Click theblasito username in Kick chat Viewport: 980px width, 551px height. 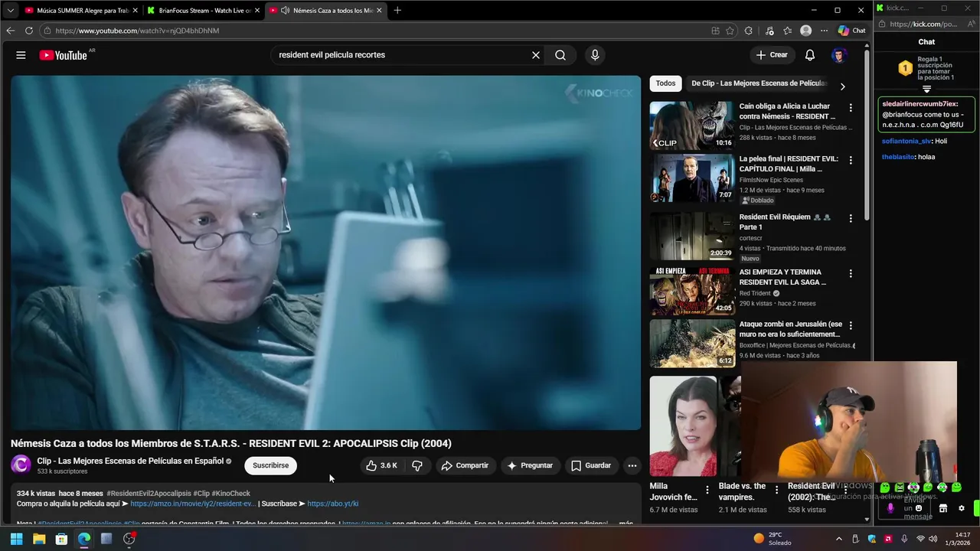(898, 157)
